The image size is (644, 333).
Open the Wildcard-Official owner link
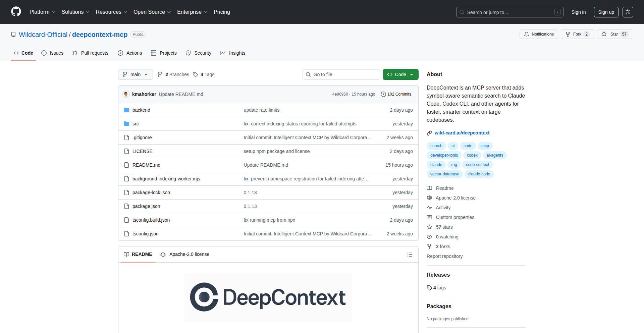tap(43, 35)
